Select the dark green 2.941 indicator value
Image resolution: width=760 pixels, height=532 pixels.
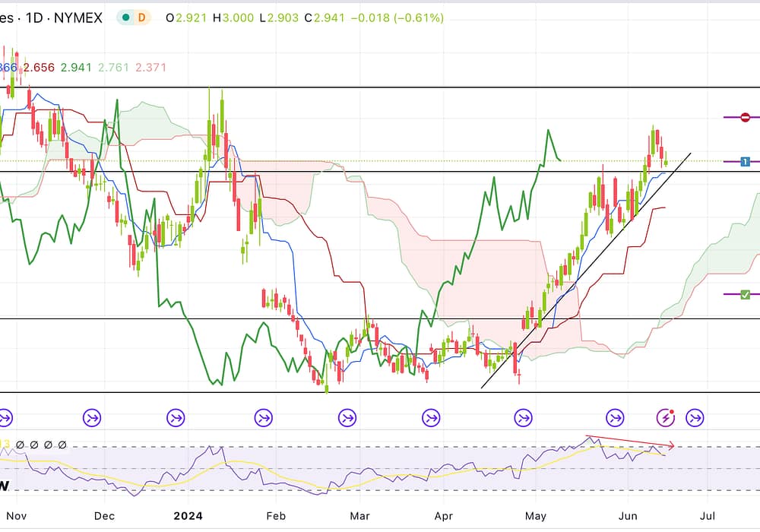(x=76, y=68)
